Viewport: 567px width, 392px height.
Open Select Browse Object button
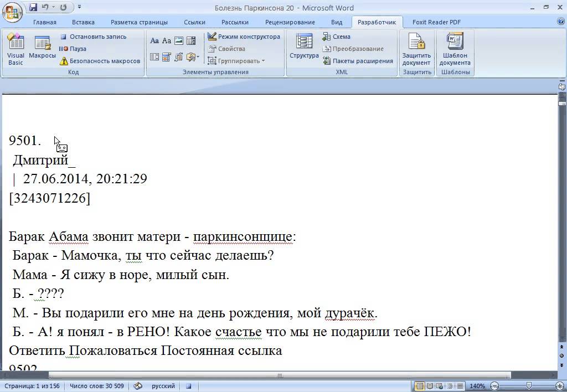561,356
